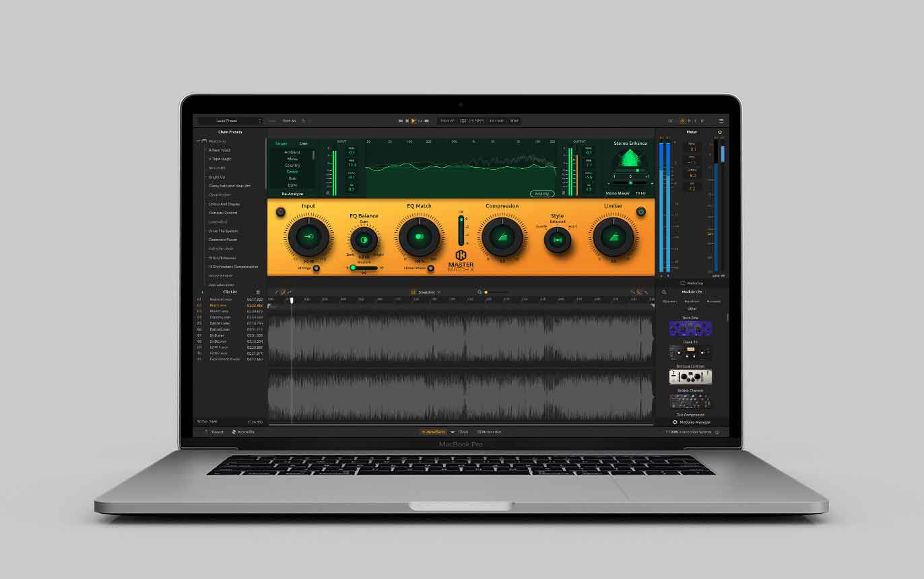Click the MeterTap button under the meters
Image resolution: width=924 pixels, height=579 pixels.
tap(692, 283)
